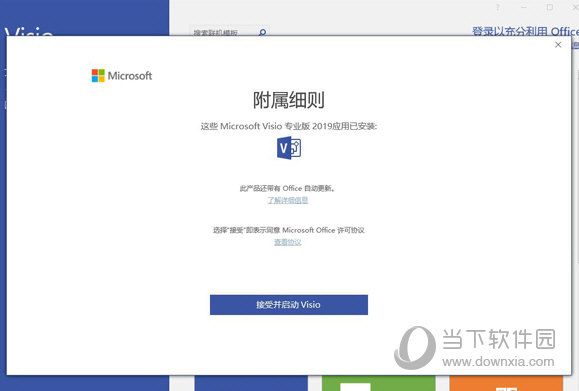579x391 pixels.
Task: Click the Microsoft logo in dialog
Action: point(121,76)
